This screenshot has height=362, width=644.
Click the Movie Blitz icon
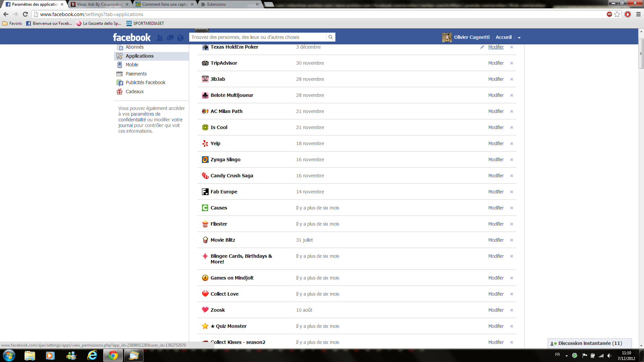pos(205,240)
